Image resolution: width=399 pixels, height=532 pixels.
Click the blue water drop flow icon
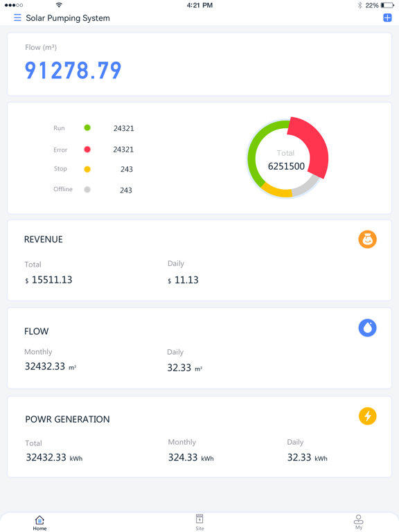click(x=367, y=328)
